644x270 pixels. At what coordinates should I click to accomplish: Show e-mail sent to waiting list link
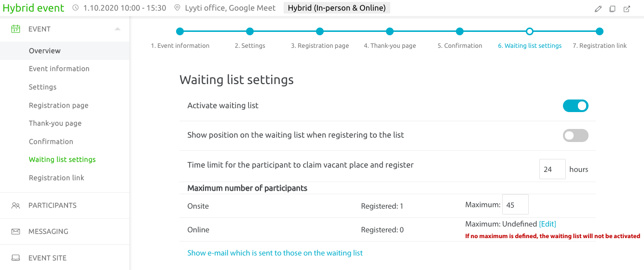pos(275,253)
